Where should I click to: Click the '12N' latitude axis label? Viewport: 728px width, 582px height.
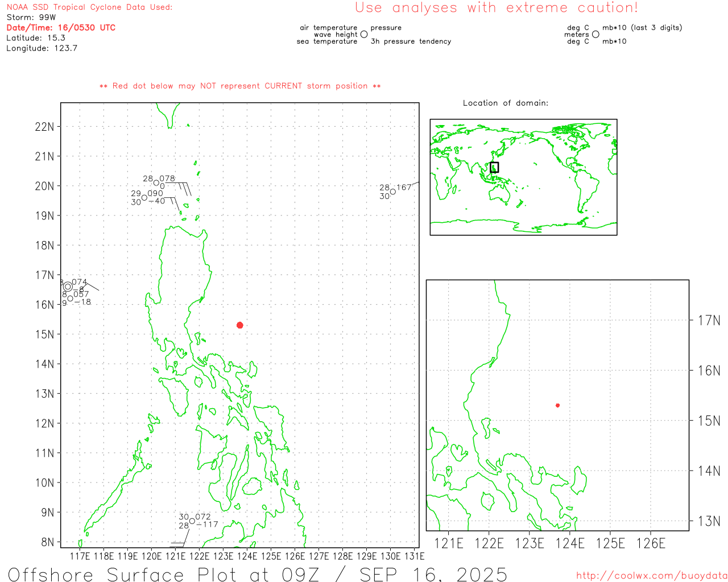[44, 423]
